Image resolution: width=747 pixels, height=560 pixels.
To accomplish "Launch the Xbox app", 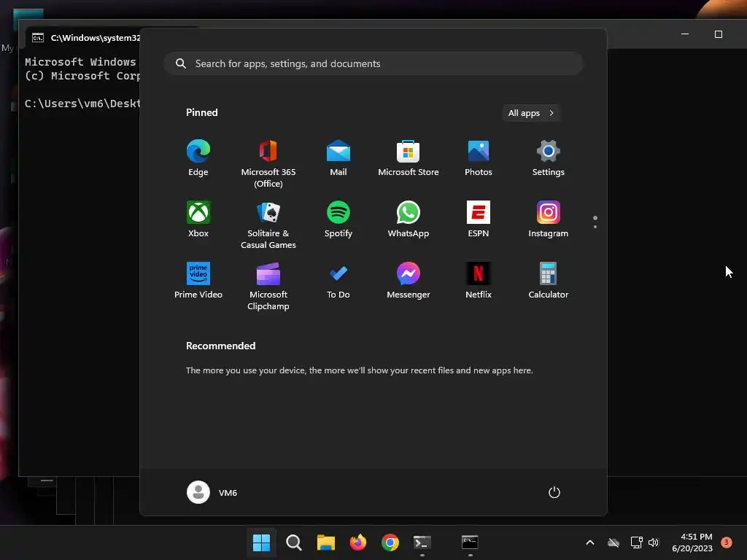I will (x=198, y=219).
